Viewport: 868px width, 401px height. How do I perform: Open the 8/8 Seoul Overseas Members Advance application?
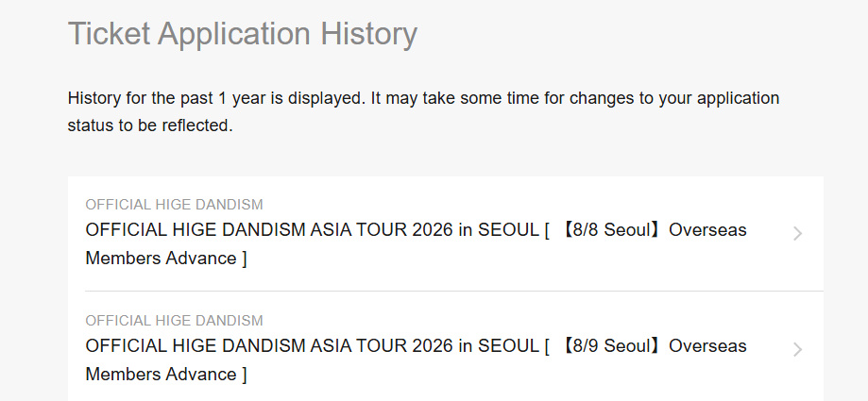[x=416, y=244]
